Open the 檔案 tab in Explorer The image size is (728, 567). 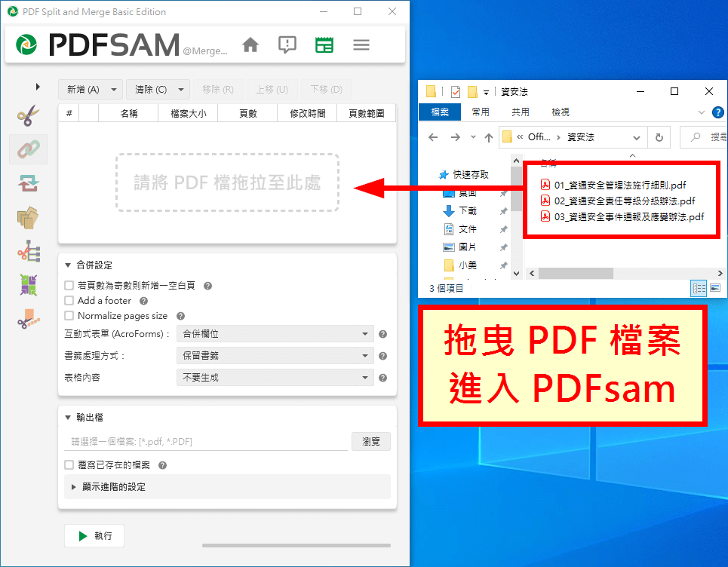[x=440, y=112]
